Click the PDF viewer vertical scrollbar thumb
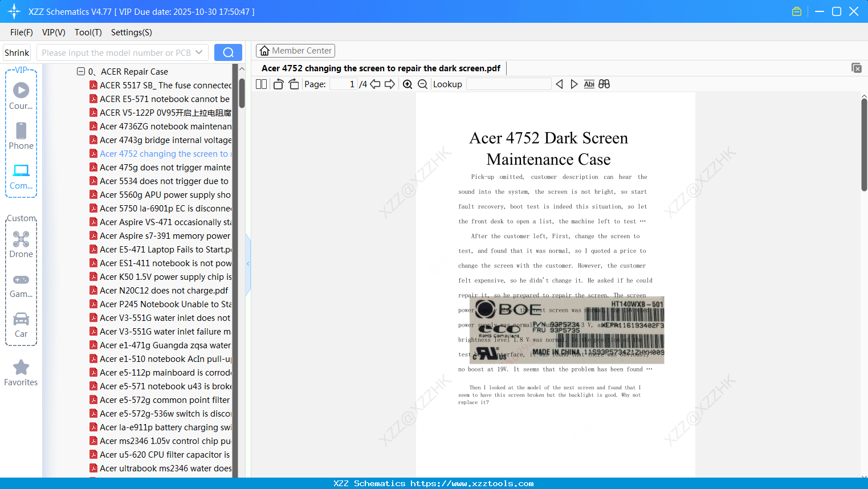This screenshot has height=489, width=868. point(864,144)
